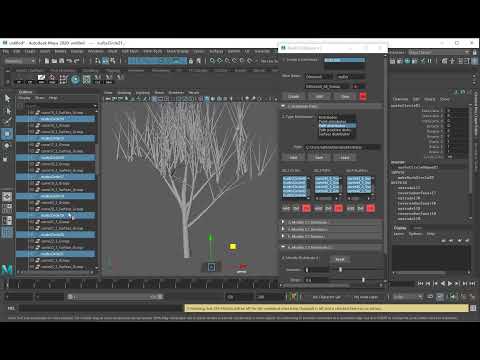Switch to the Anim tab in Layer Editor
The height and width of the screenshot is (360, 480).
(x=418, y=228)
